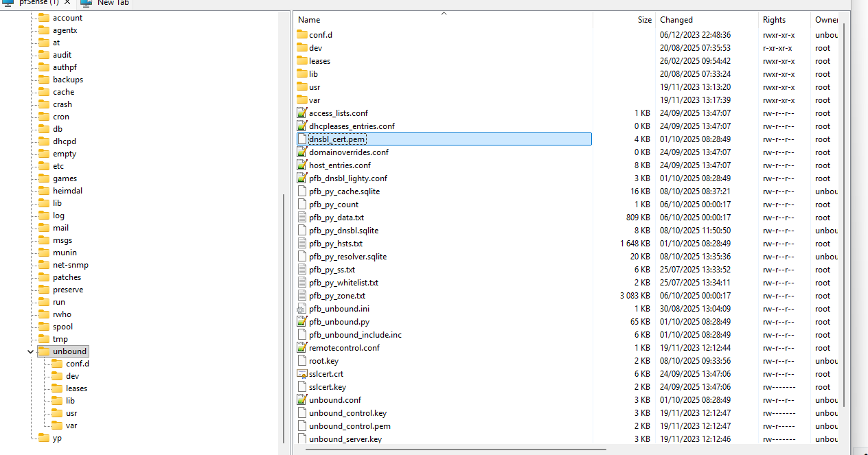Click the sslcert.crt certificate file icon
Viewport: 868px width, 455px height.
302,374
